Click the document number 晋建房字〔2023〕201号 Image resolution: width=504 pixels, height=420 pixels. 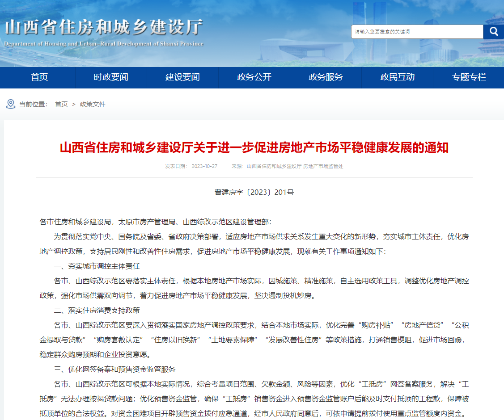(254, 193)
